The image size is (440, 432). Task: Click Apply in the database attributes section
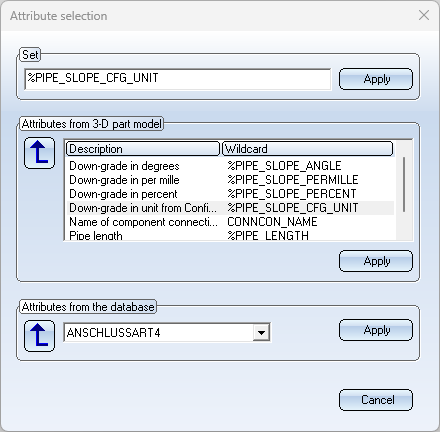pos(376,330)
